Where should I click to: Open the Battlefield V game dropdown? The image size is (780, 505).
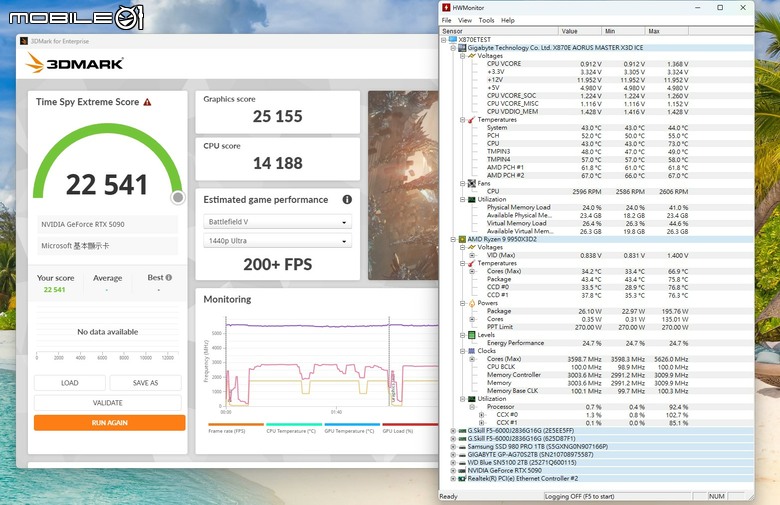tap(278, 222)
